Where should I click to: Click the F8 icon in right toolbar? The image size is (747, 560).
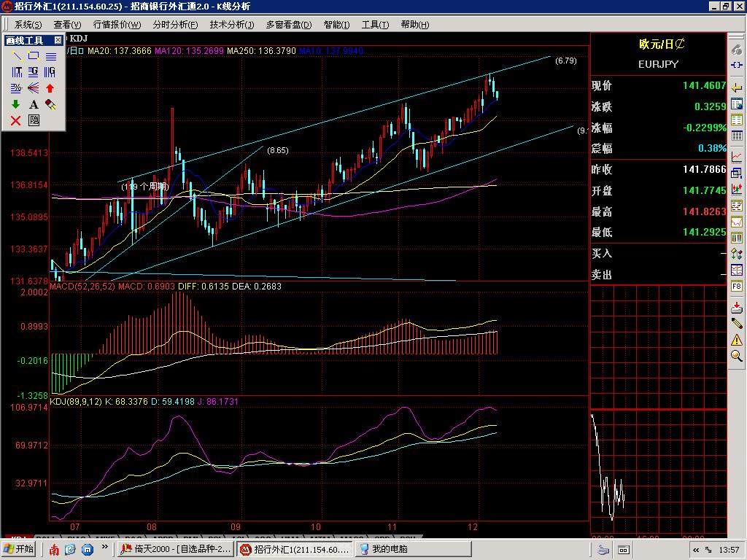click(x=737, y=287)
